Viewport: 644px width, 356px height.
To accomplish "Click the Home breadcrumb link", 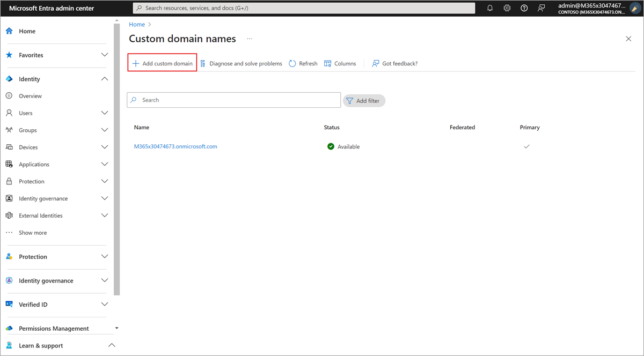I will [137, 24].
